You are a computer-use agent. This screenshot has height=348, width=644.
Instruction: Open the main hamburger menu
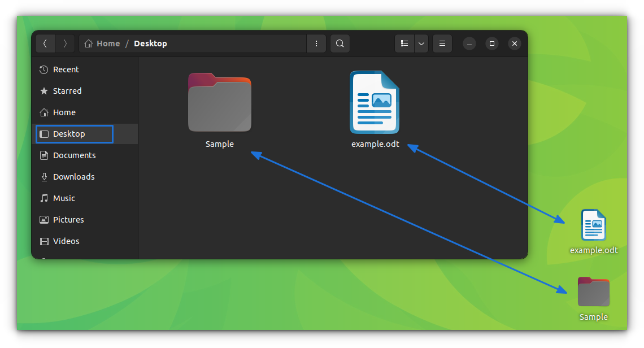click(442, 43)
